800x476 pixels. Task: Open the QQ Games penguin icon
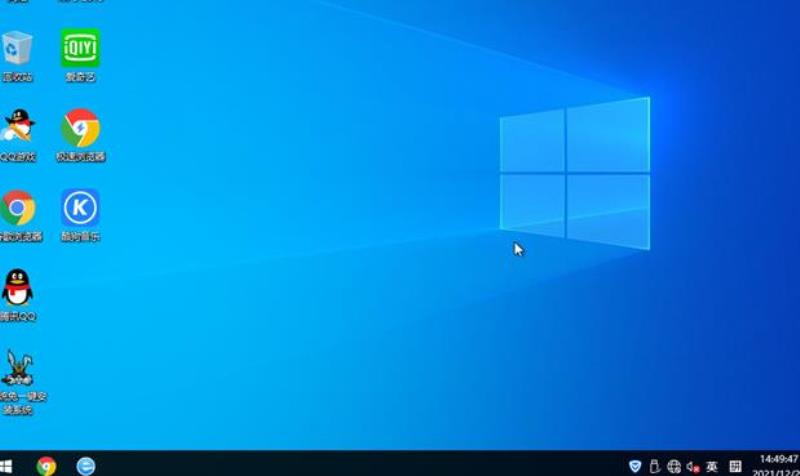pos(18,135)
